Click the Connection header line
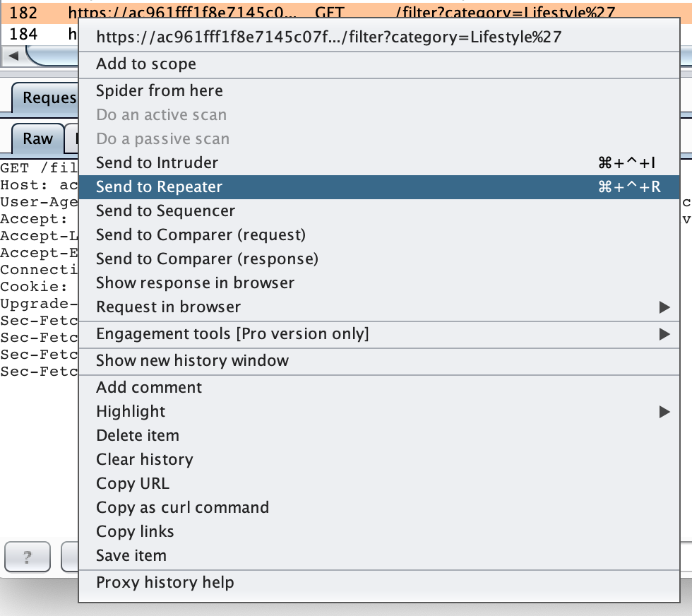 [x=39, y=269]
